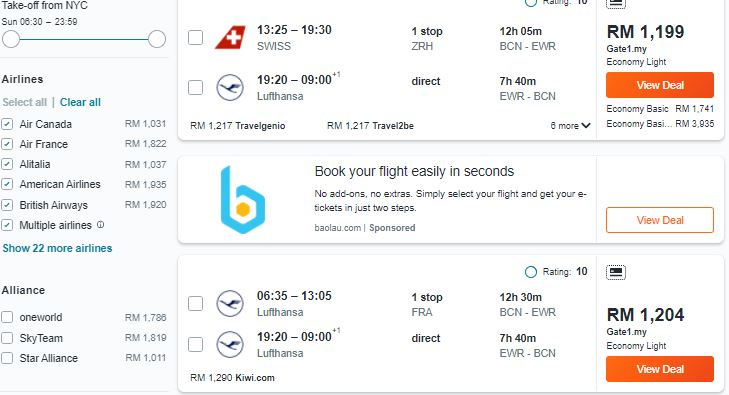The height and width of the screenshot is (395, 729).
Task: Enable the oneworld alliance filter
Action: (x=7, y=317)
